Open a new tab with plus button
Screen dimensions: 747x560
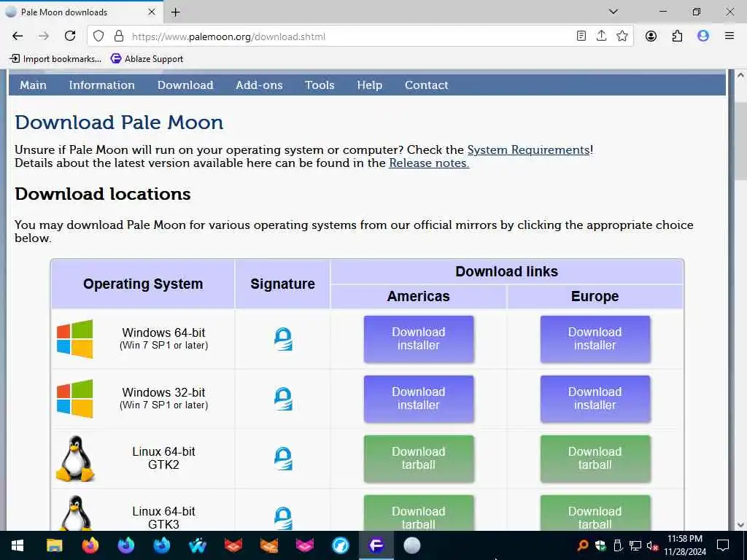(175, 12)
